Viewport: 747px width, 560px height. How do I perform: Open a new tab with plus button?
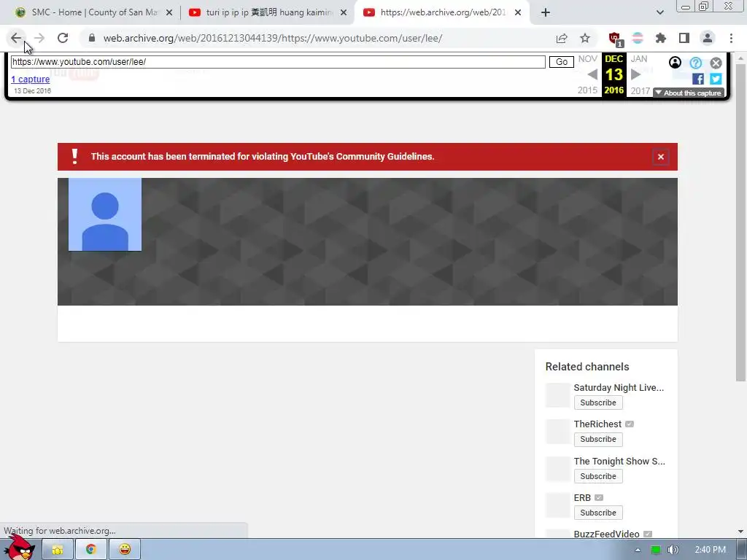[x=546, y=13]
